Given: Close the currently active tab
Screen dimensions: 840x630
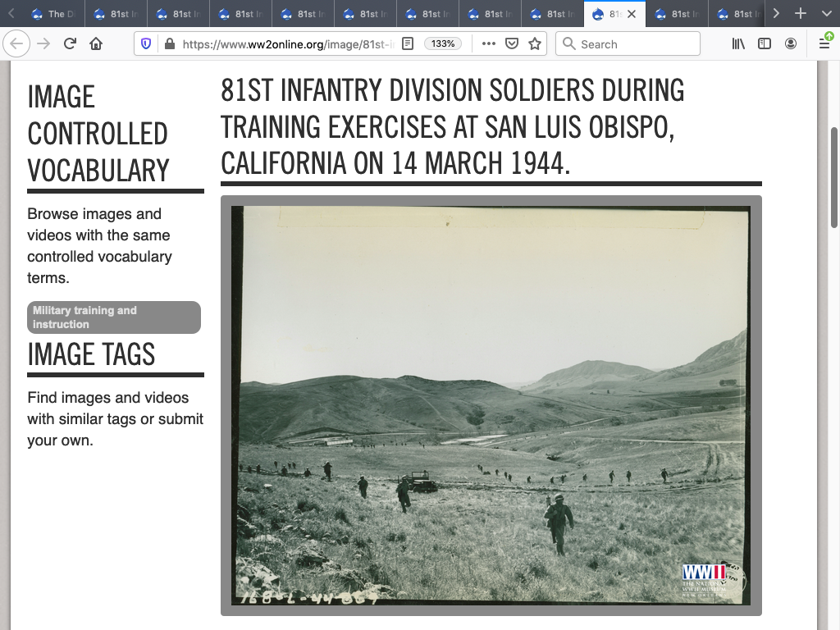Looking at the screenshot, I should coord(632,14).
